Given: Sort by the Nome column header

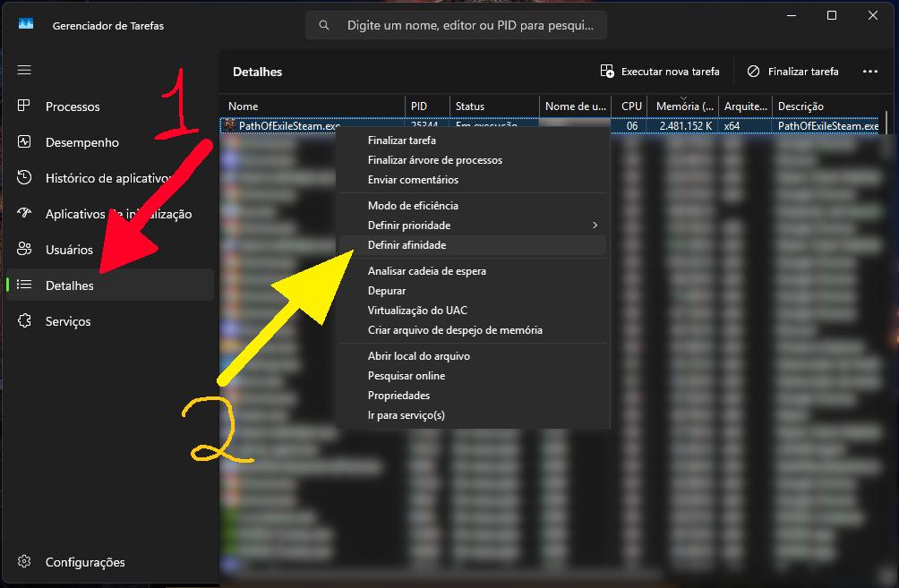Looking at the screenshot, I should coord(312,106).
